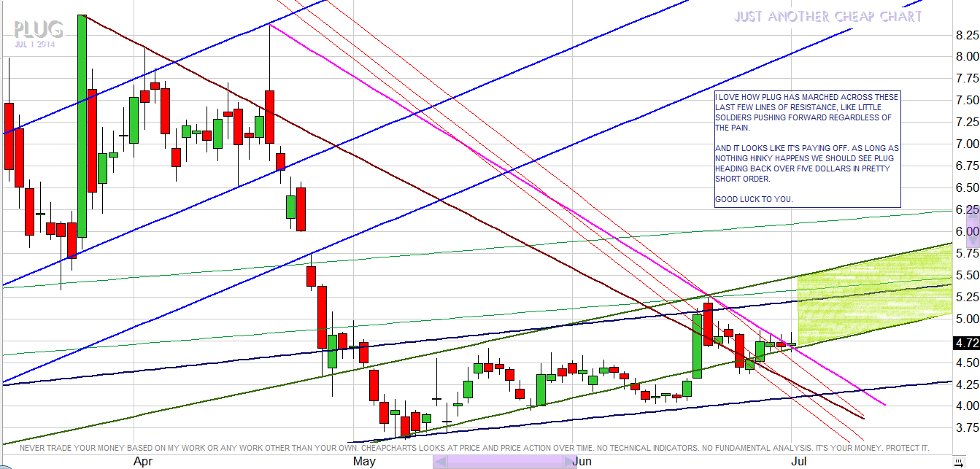Click the left arrow on the time scrollbar

click(x=439, y=462)
